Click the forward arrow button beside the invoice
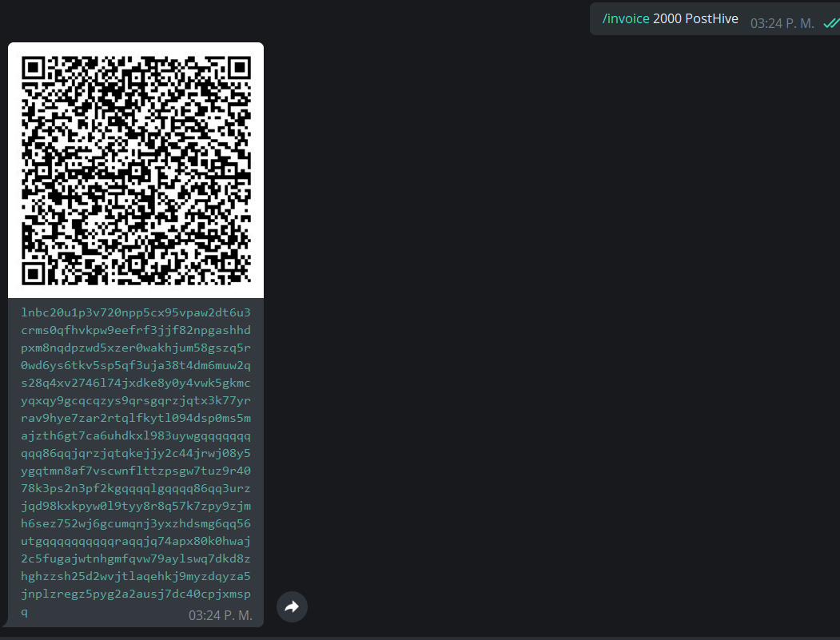The width and height of the screenshot is (840, 640). coord(292,606)
